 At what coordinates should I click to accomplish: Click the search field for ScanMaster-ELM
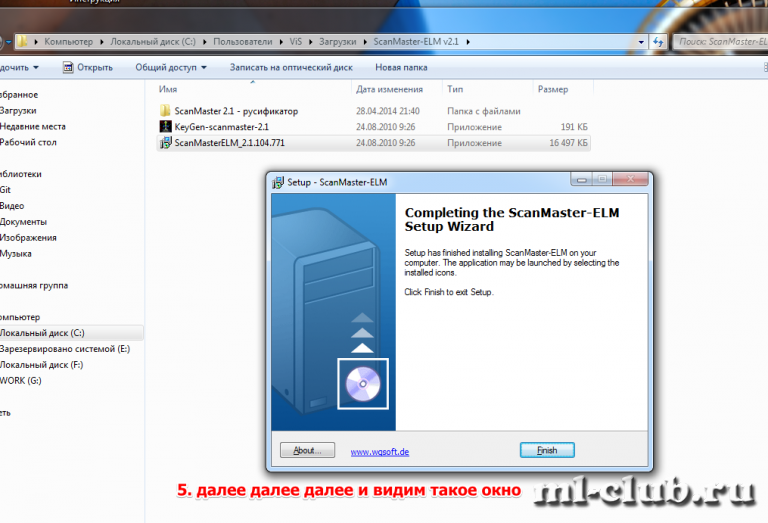720,42
